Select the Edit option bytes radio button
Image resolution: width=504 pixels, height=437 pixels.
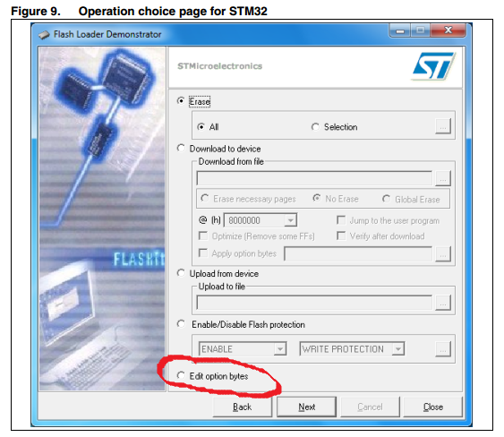(x=181, y=375)
